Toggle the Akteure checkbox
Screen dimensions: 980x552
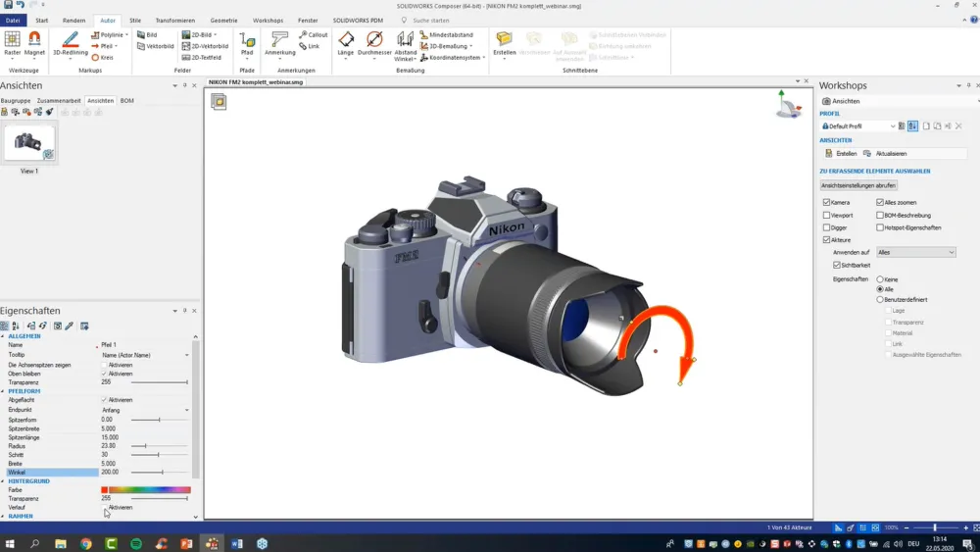click(x=827, y=240)
